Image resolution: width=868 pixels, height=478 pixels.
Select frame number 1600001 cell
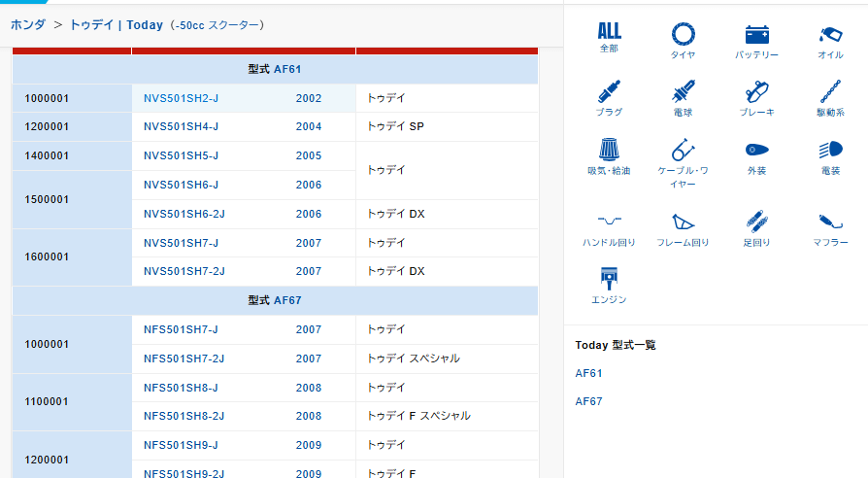(72, 257)
